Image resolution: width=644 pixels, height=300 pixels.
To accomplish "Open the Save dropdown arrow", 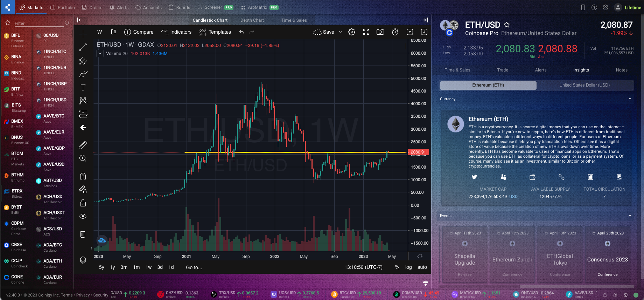I will 341,32.
